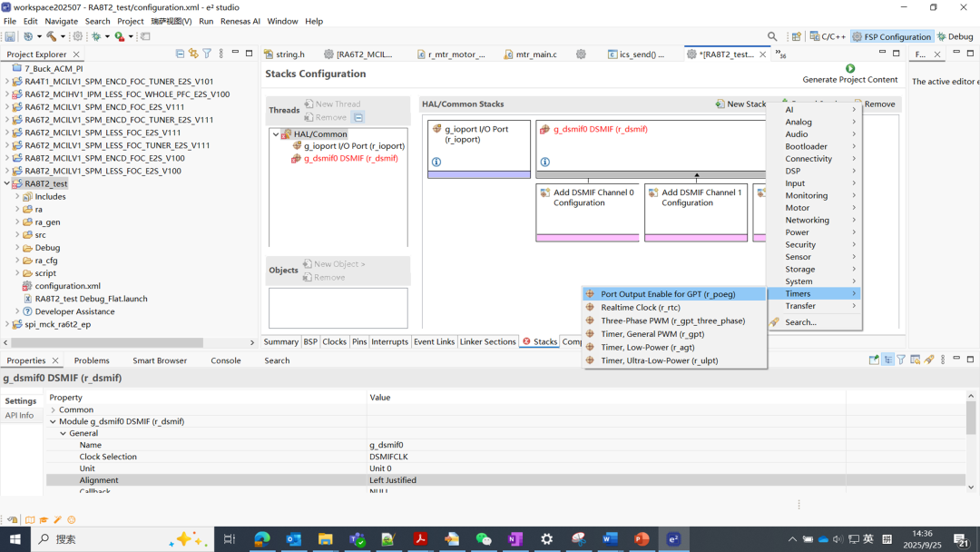Screen dimensions: 980x552
Task: Click the Save icon in the main toolbar
Action: coord(10,36)
